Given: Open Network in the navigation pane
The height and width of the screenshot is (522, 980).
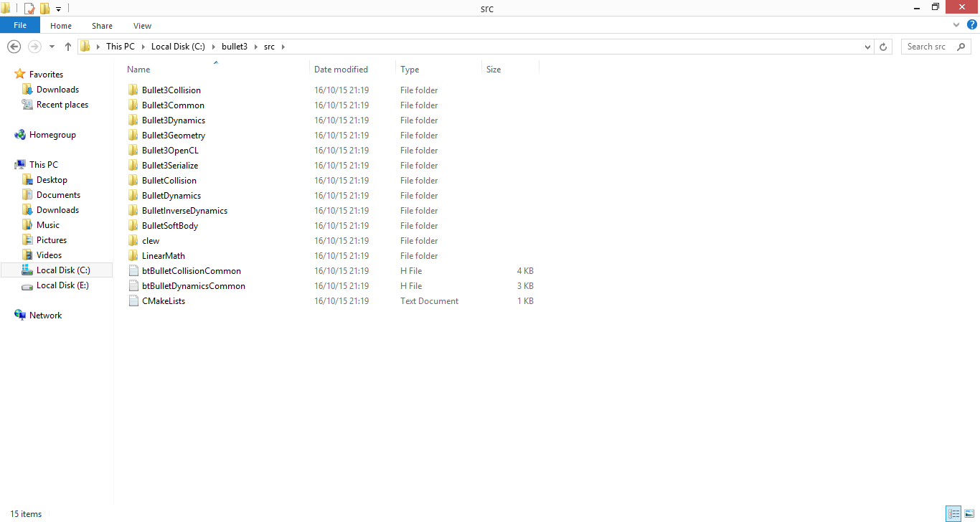Looking at the screenshot, I should tap(45, 315).
